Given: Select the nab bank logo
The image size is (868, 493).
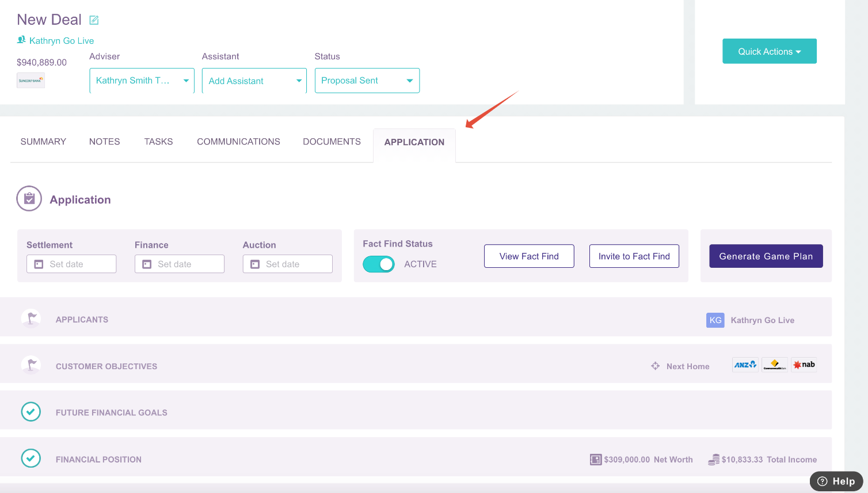Looking at the screenshot, I should 804,364.
